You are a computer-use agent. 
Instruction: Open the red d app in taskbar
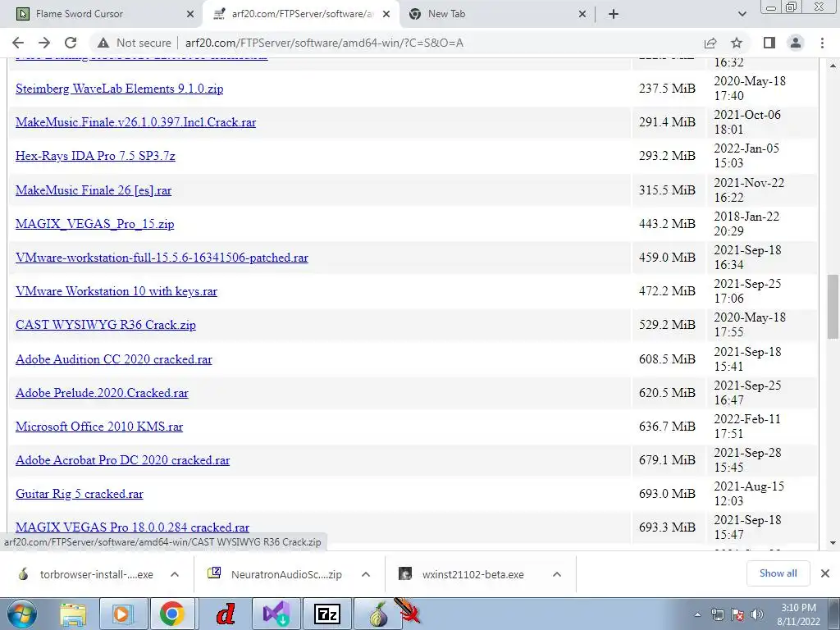pos(226,614)
